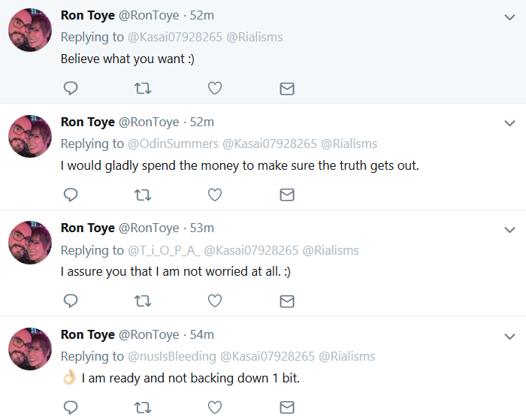Expand the more-options chevron on the 53m tweet
This screenshot has width=526, height=420.
pos(509,230)
